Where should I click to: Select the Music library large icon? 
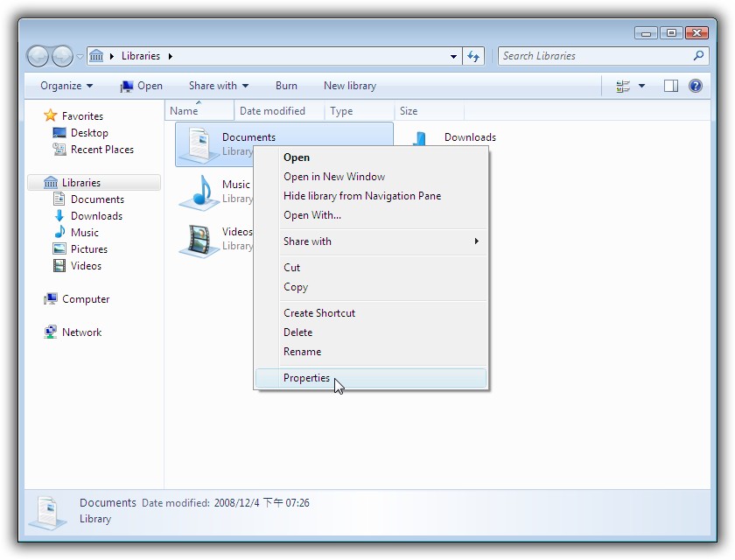pos(199,192)
